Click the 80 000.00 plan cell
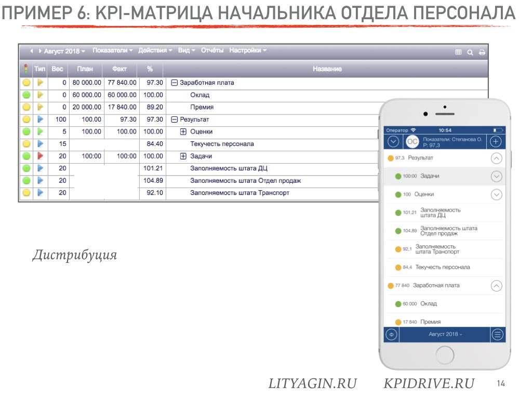532x399 pixels. pyautogui.click(x=87, y=83)
